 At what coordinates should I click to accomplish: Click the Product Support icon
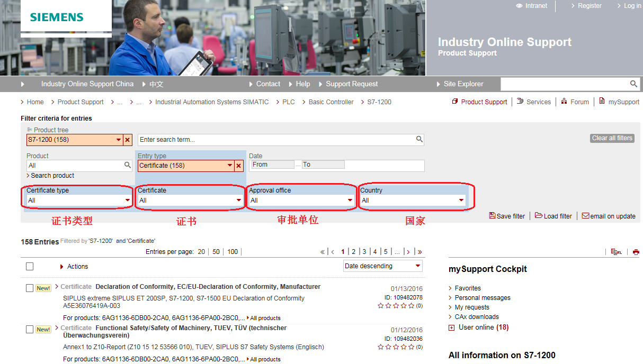click(x=454, y=102)
